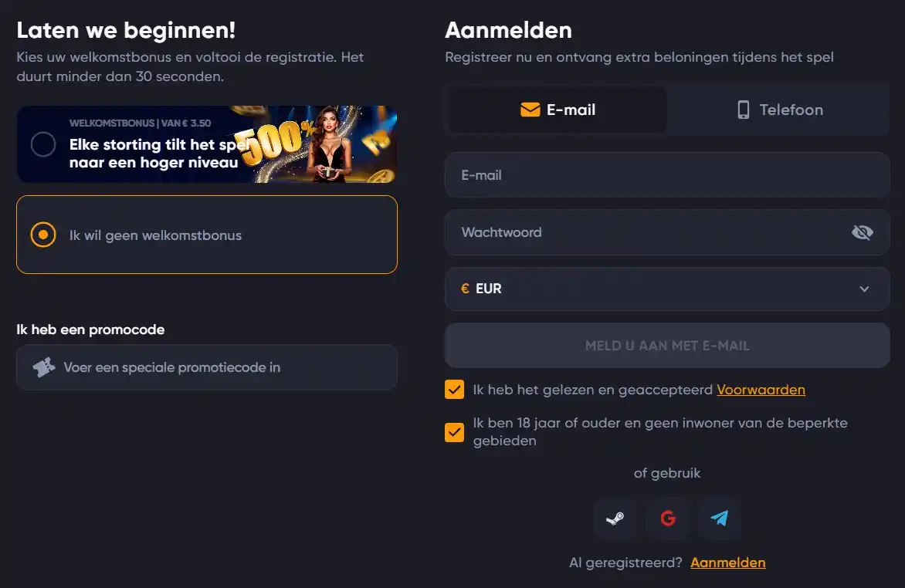Screen dimensions: 905x588
Task: Expand currency list with chevron arrow
Action: (x=864, y=289)
